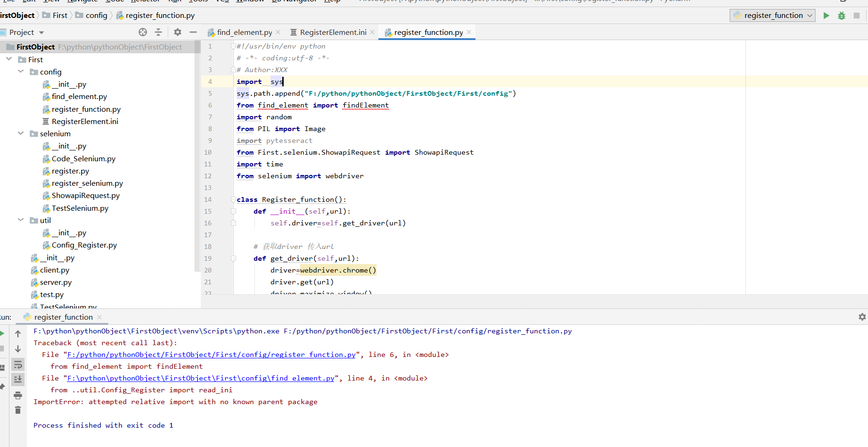This screenshot has width=868, height=447.
Task: Toggle fold marker at class Register_function
Action: (233, 199)
